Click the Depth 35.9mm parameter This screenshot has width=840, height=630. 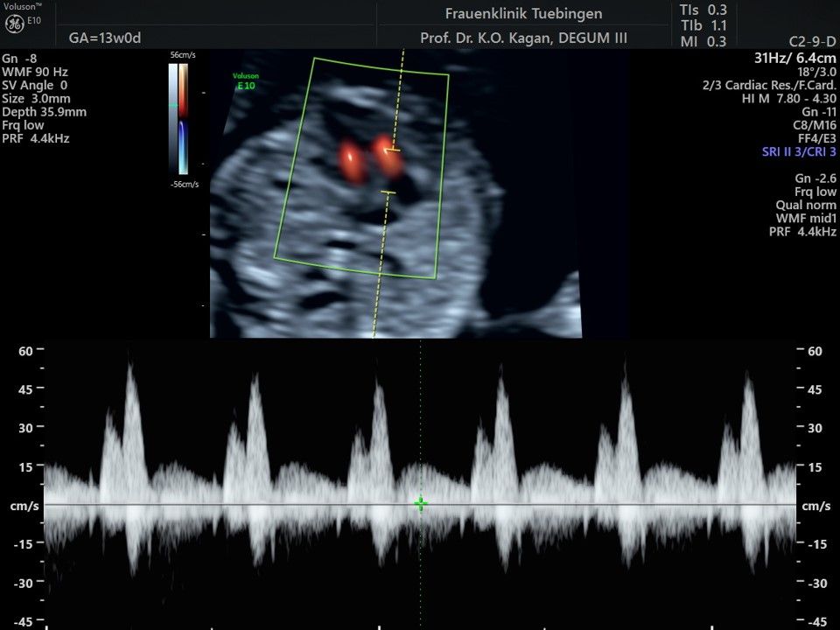pos(44,112)
